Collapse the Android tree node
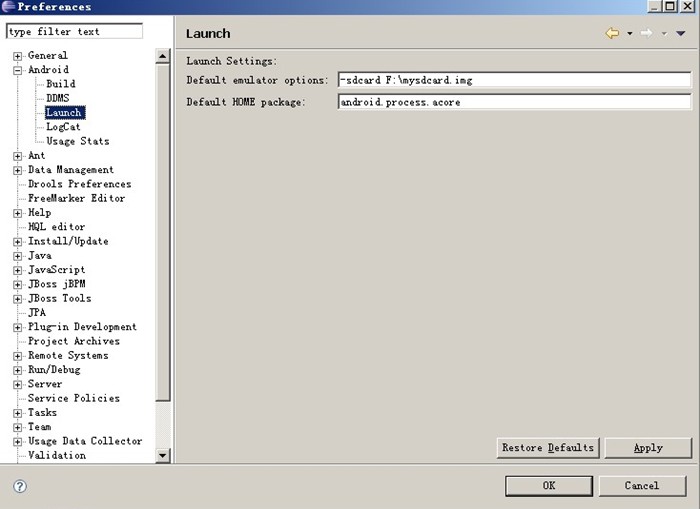The height and width of the screenshot is (509, 700). pyautogui.click(x=17, y=71)
